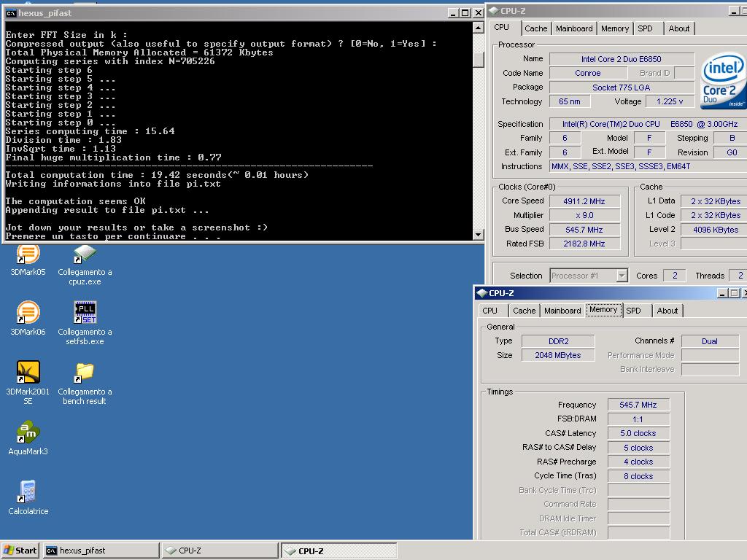The height and width of the screenshot is (560, 747).
Task: Click the memory Type value DDR2
Action: [x=558, y=341]
